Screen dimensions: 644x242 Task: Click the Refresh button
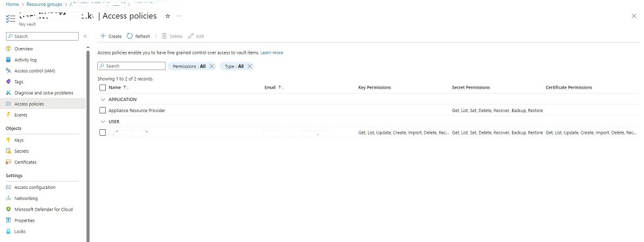coord(139,37)
